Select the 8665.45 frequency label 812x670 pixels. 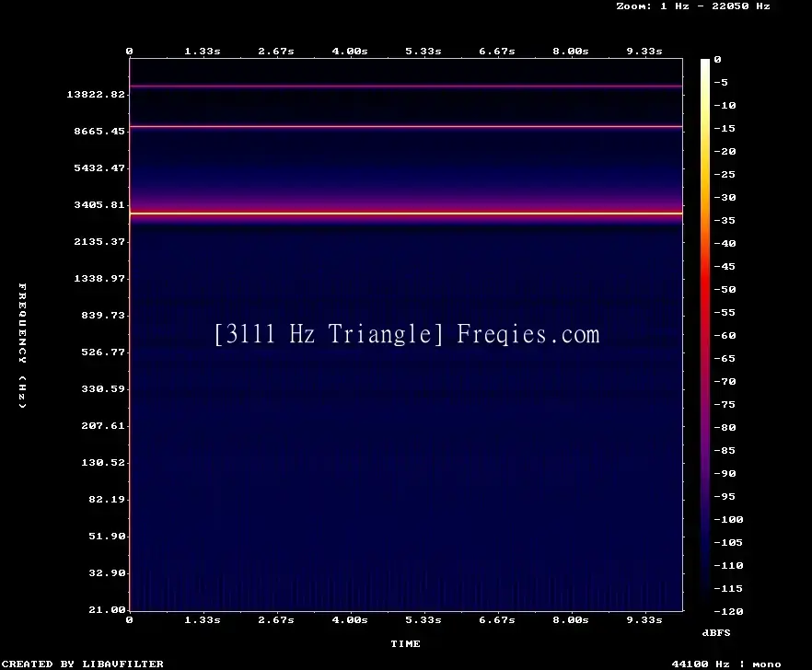(x=99, y=131)
